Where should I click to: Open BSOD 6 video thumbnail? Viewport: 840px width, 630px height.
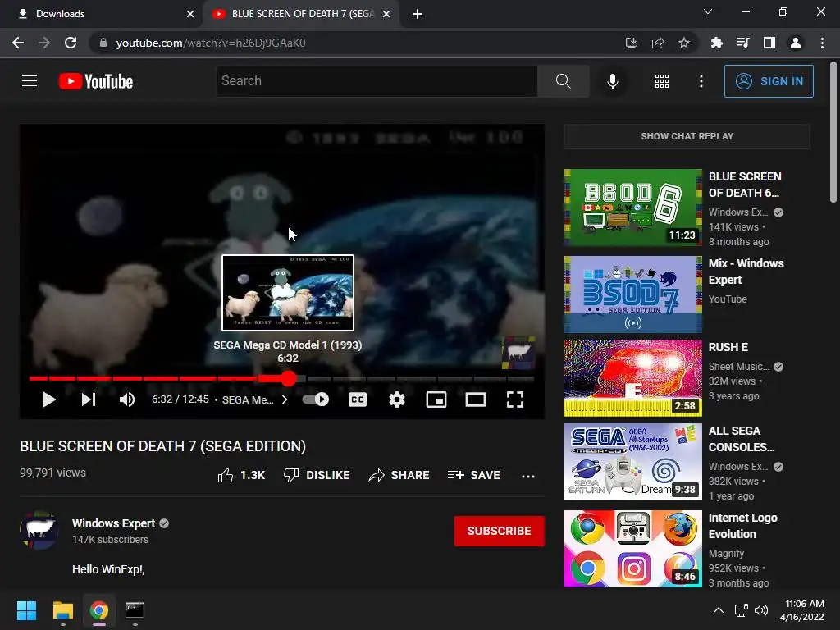(x=632, y=208)
